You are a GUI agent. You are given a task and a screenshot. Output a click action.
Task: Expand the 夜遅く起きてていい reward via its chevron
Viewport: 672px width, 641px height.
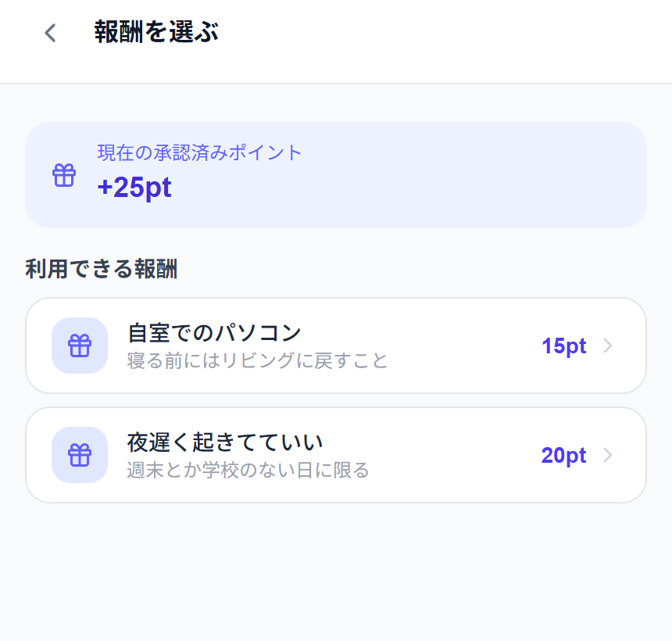(x=608, y=454)
